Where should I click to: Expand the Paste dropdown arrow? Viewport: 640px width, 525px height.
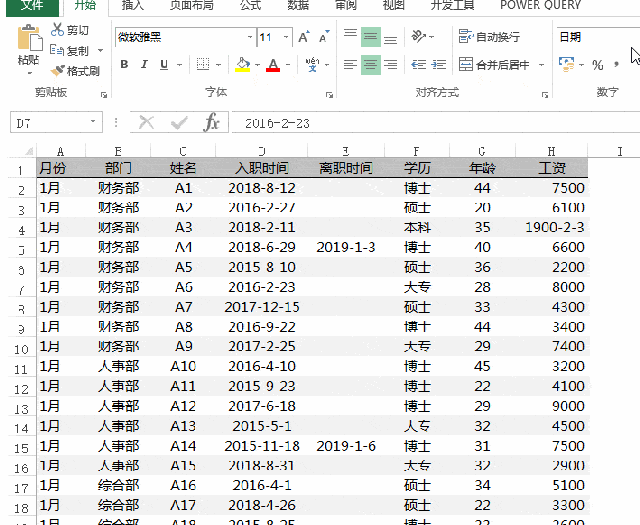(29, 73)
